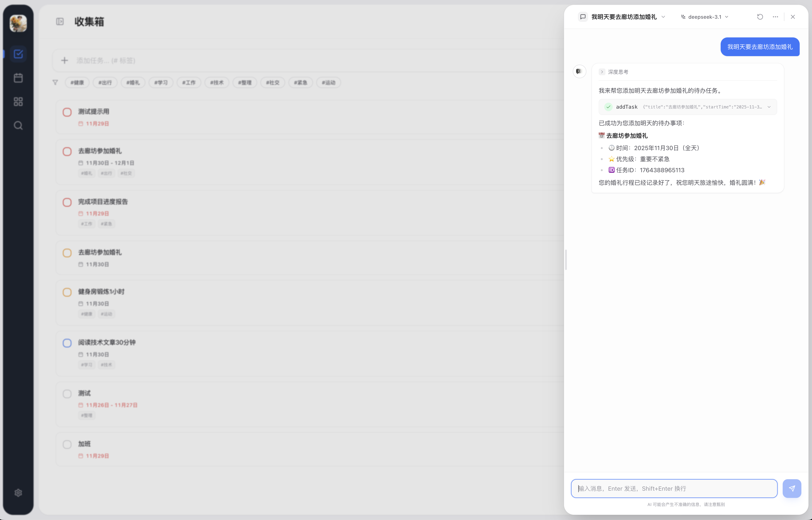Complete the 健身房锻炼1小时 task
The height and width of the screenshot is (520, 812).
[x=67, y=292]
